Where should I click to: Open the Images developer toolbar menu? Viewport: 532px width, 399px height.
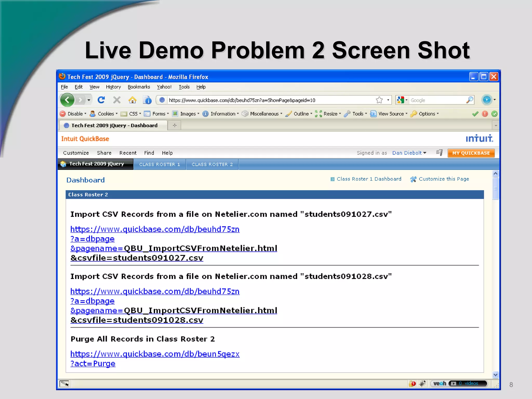point(186,114)
